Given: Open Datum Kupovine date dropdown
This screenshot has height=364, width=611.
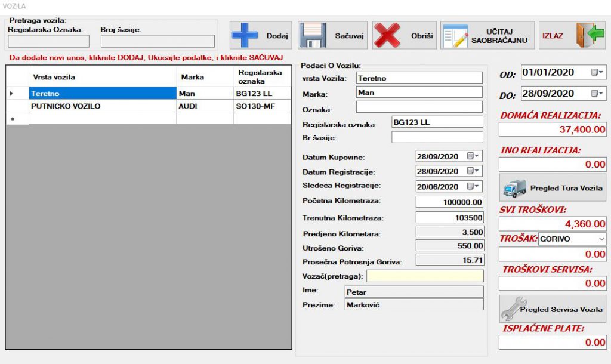Looking at the screenshot, I should tap(474, 156).
